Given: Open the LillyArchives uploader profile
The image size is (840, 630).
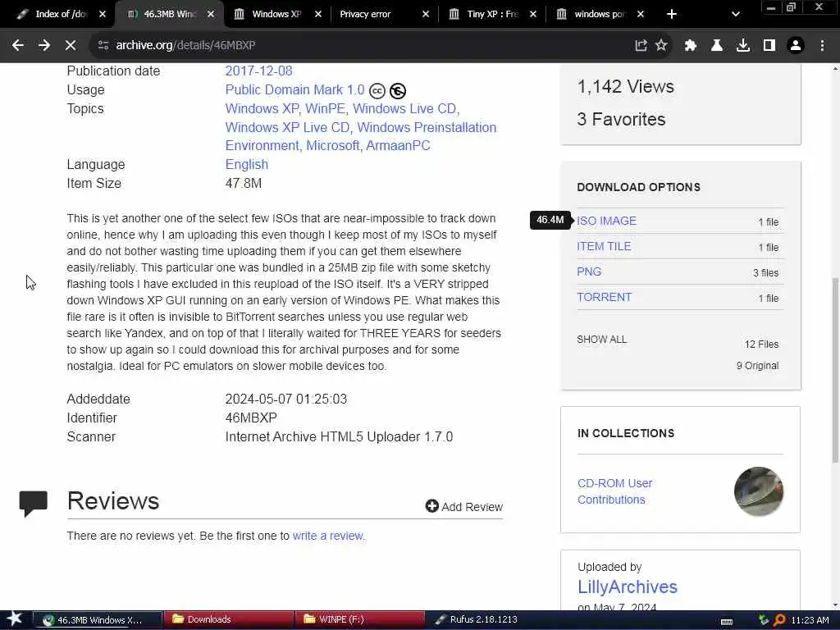Looking at the screenshot, I should pos(628,587).
